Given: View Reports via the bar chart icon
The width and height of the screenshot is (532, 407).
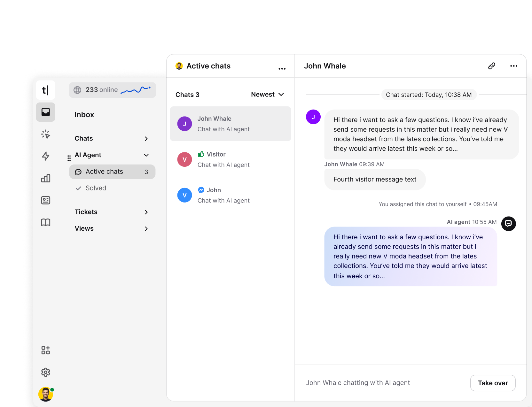Looking at the screenshot, I should tap(45, 178).
